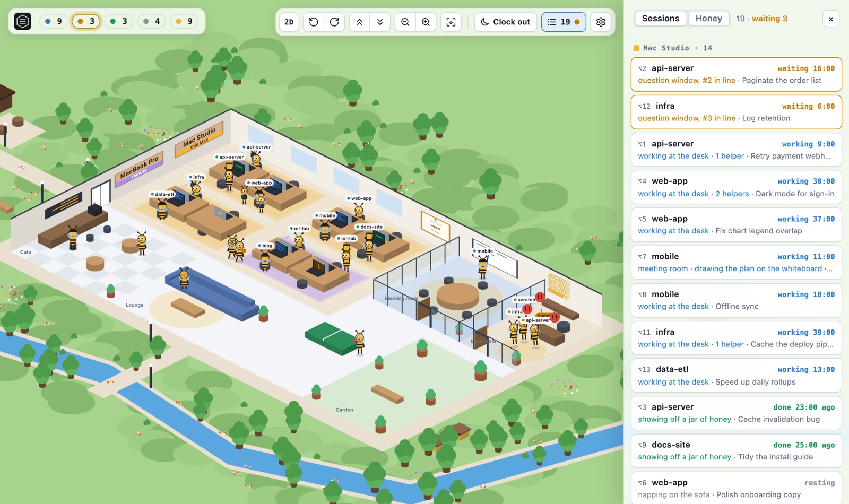Viewport: 849px width, 504px height.
Task: Open web-app session Polish onboarding copy
Action: click(x=736, y=488)
